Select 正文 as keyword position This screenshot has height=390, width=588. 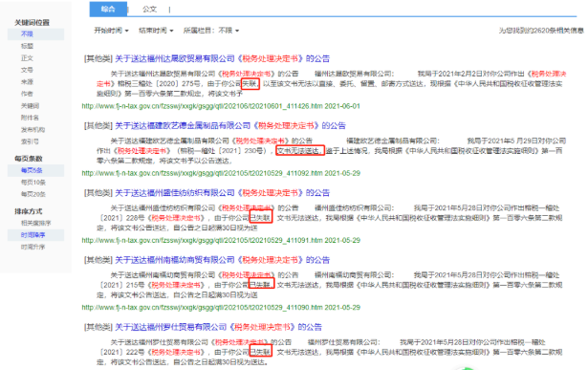pos(26,57)
